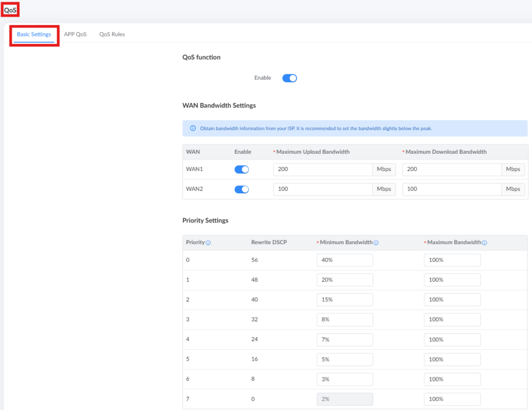Click Rewrite DSCP value 32
Screen dimensions: 532x410
(255, 320)
